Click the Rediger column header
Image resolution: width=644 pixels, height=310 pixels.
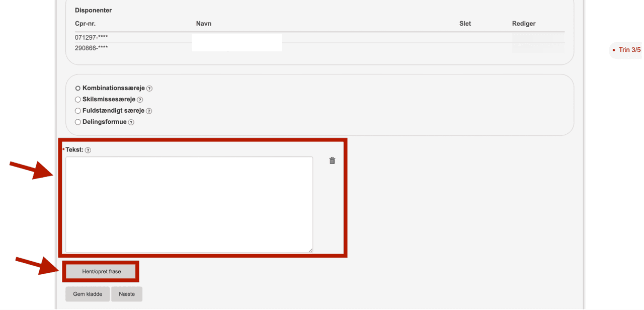point(524,24)
